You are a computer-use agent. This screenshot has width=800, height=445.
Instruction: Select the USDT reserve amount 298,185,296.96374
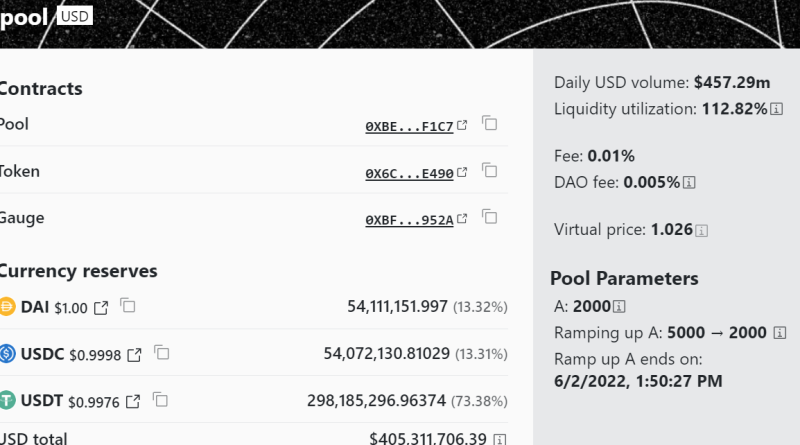pyautogui.click(x=377, y=400)
